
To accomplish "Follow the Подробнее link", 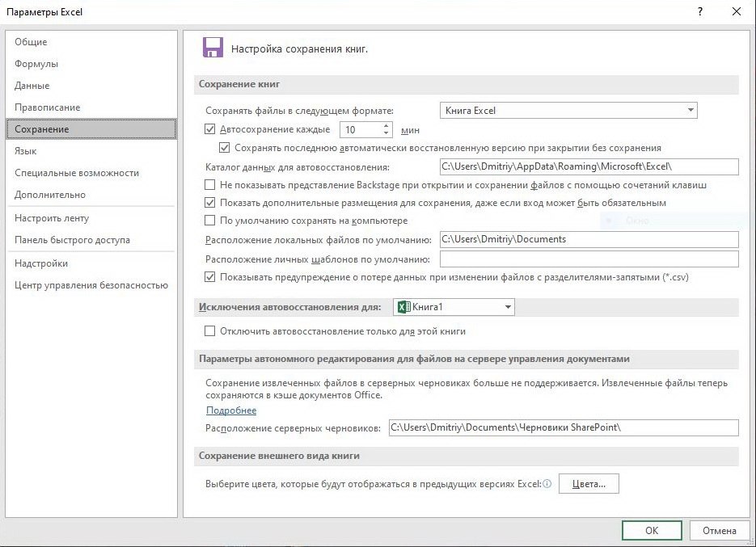I will click(231, 410).
